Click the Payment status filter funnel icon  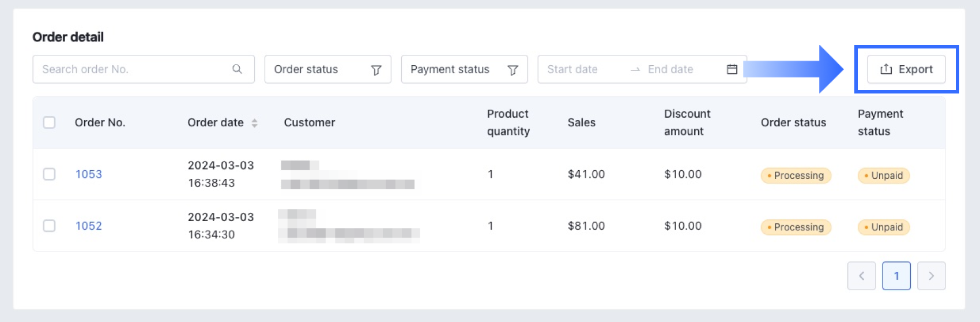(x=512, y=70)
